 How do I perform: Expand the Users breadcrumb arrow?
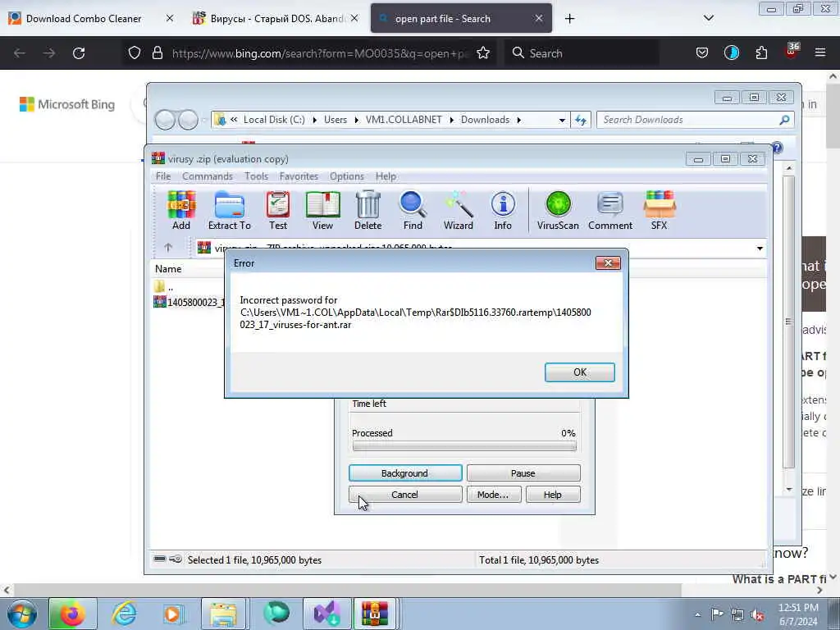pos(356,120)
